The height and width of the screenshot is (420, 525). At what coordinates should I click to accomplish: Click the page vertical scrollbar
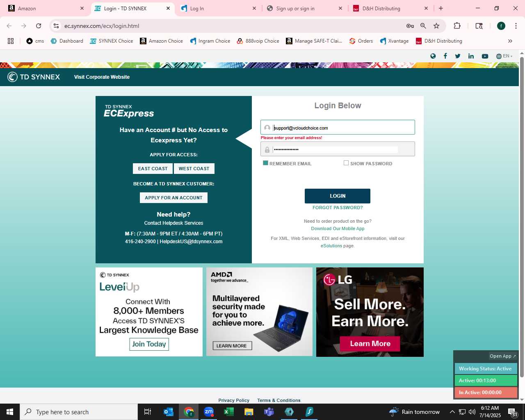522,217
